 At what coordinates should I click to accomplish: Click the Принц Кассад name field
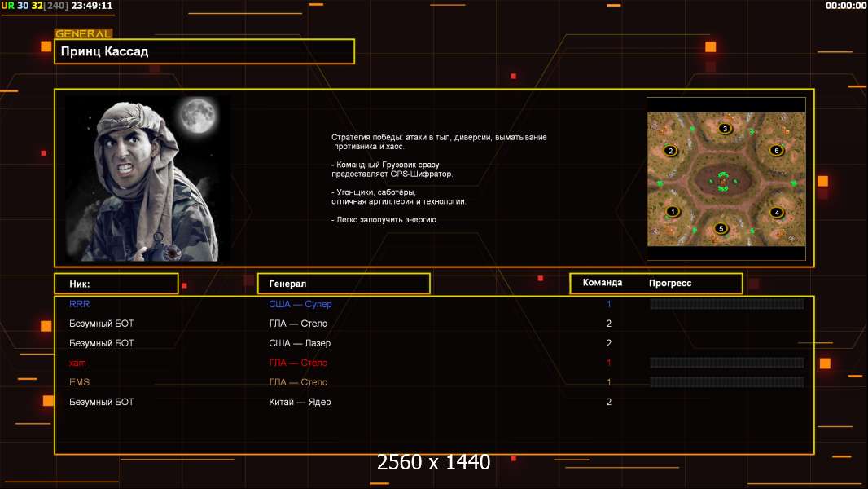coord(204,51)
